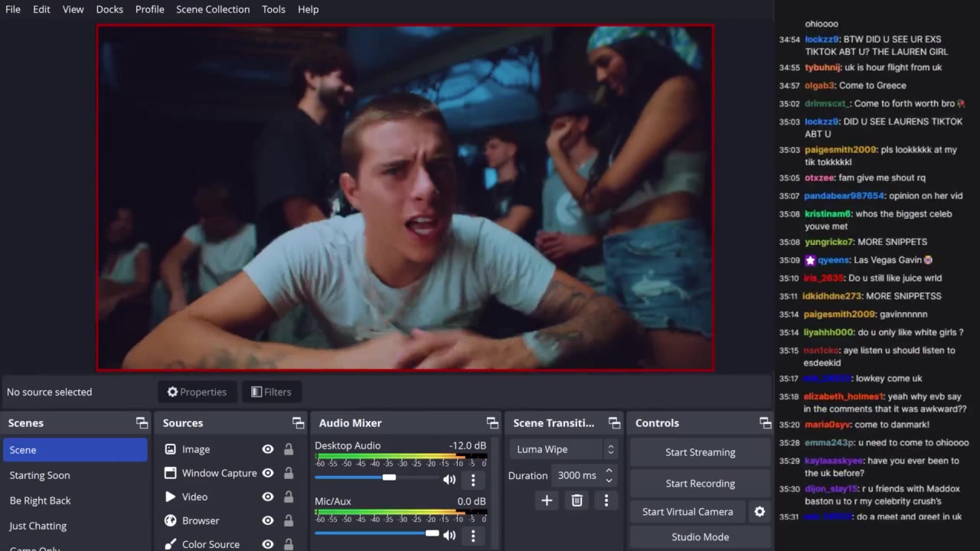Mute the Desktop Audio speaker icon
The height and width of the screenshot is (551, 980).
[x=449, y=480]
